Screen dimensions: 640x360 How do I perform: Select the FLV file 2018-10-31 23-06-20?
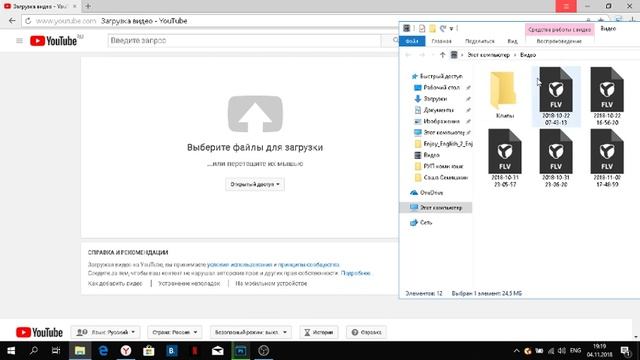pyautogui.click(x=556, y=158)
